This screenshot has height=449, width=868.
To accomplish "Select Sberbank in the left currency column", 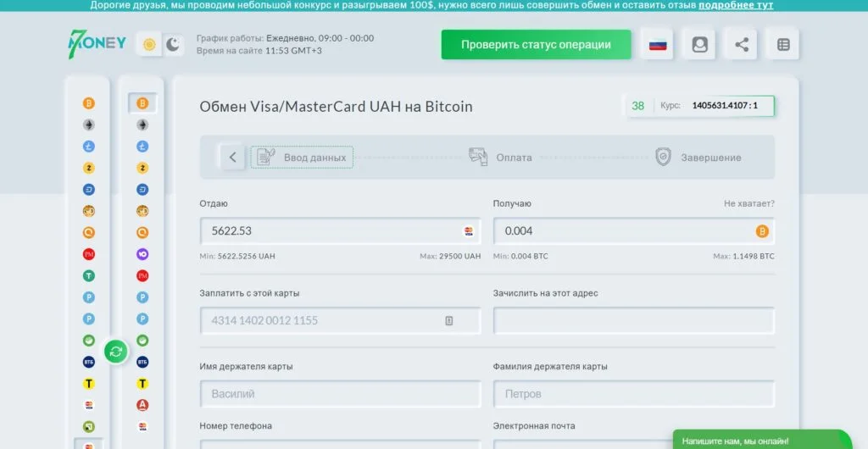I will (88, 341).
